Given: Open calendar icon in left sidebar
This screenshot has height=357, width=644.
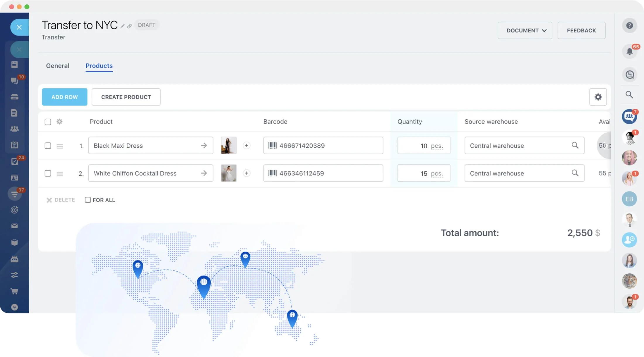Looking at the screenshot, I should [x=14, y=145].
